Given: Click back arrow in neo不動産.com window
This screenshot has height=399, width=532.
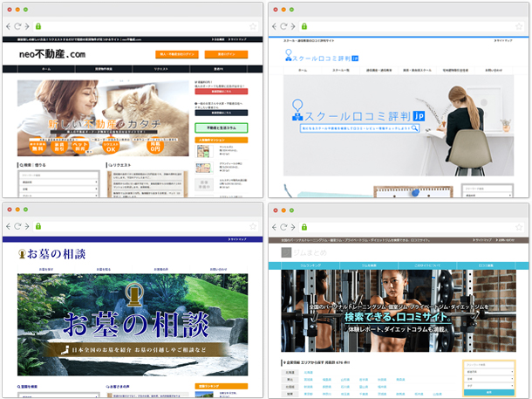Looking at the screenshot, I should click(x=9, y=26).
